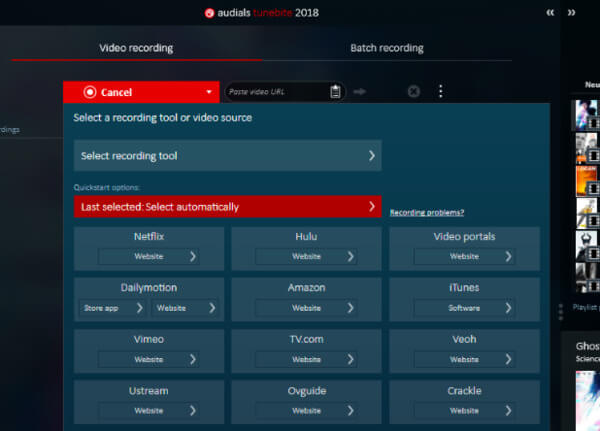Select the Ovguide Website option
Image resolution: width=600 pixels, height=431 pixels.
point(307,411)
